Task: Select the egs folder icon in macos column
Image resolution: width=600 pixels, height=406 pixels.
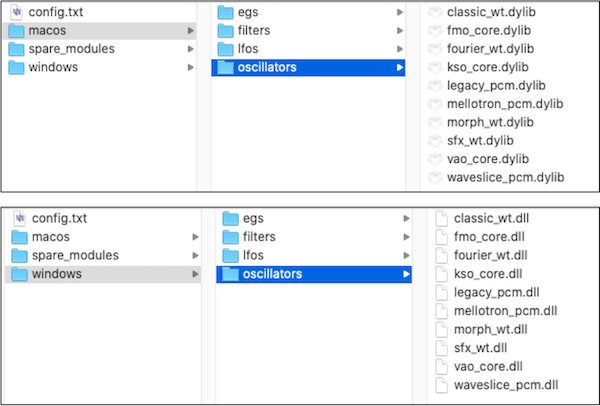Action: 225,12
